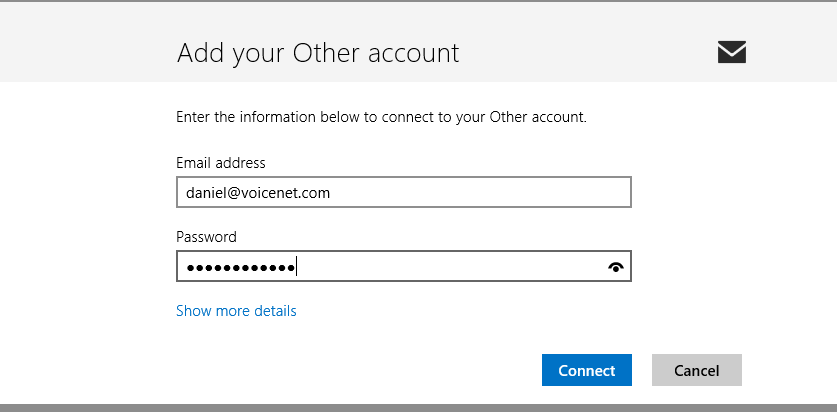This screenshot has width=837, height=412.
Task: Expand additional account settings via Show more details
Action: pyautogui.click(x=236, y=311)
